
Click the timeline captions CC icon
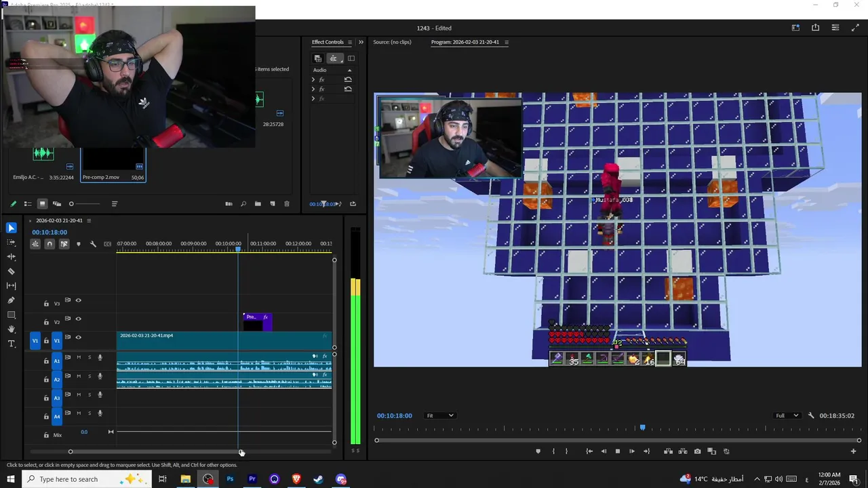pos(107,244)
